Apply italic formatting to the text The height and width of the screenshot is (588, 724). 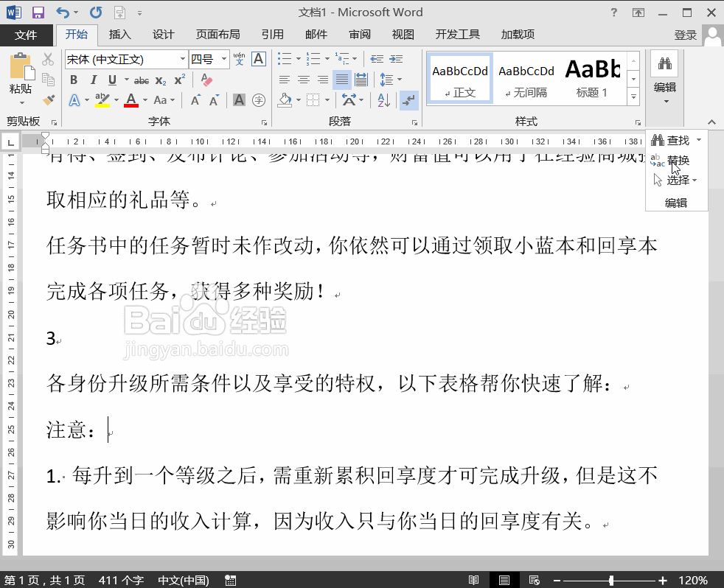[x=94, y=79]
